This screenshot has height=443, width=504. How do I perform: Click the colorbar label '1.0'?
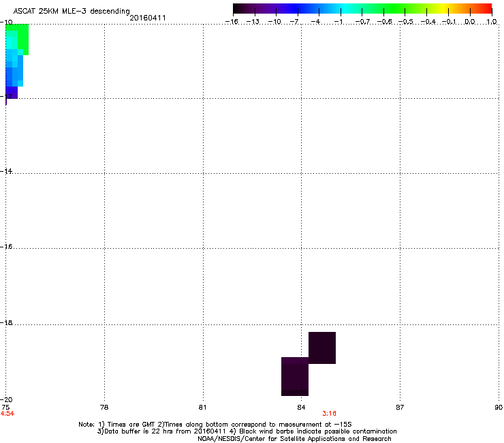pyautogui.click(x=492, y=22)
